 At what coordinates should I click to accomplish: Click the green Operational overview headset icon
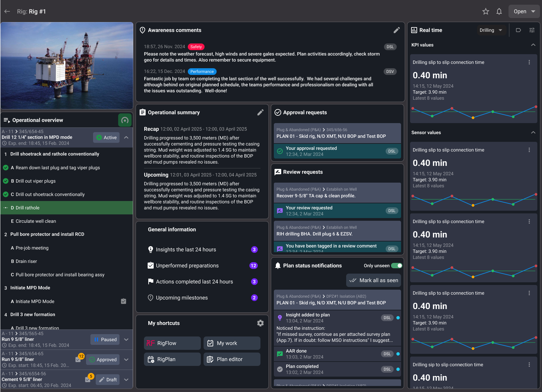[125, 120]
